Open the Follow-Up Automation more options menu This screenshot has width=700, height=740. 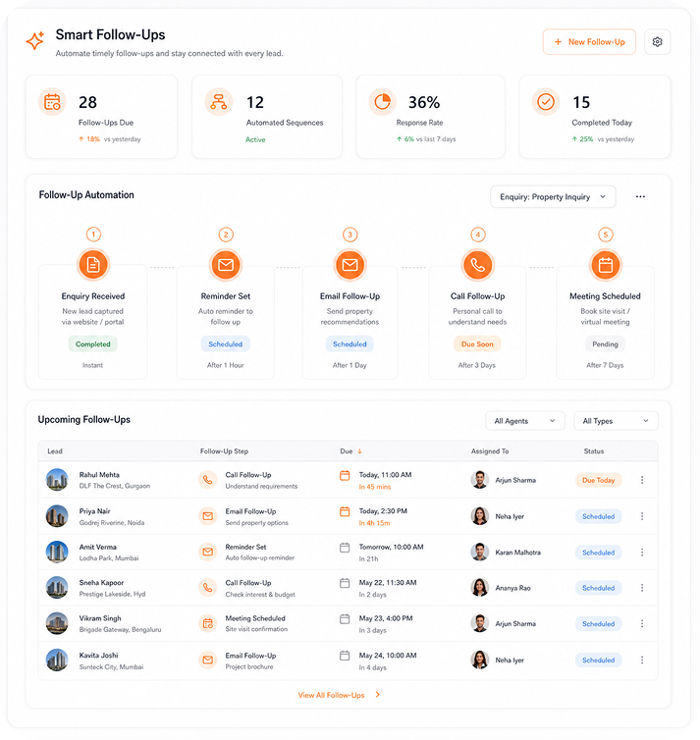[x=640, y=197]
